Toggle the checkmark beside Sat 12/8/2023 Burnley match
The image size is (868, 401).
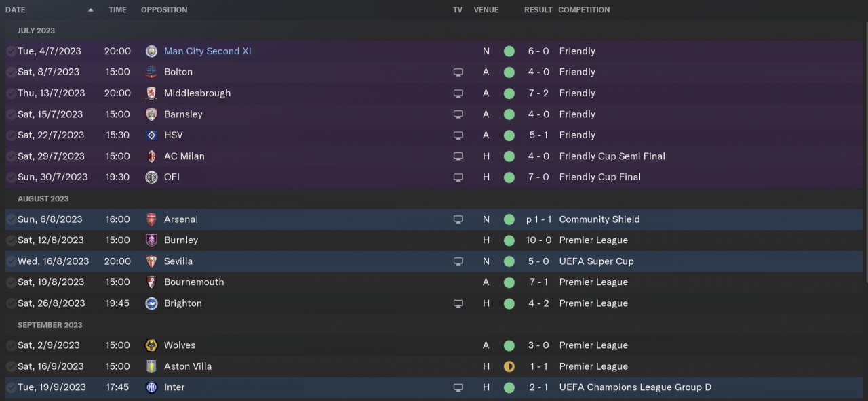[x=11, y=240]
